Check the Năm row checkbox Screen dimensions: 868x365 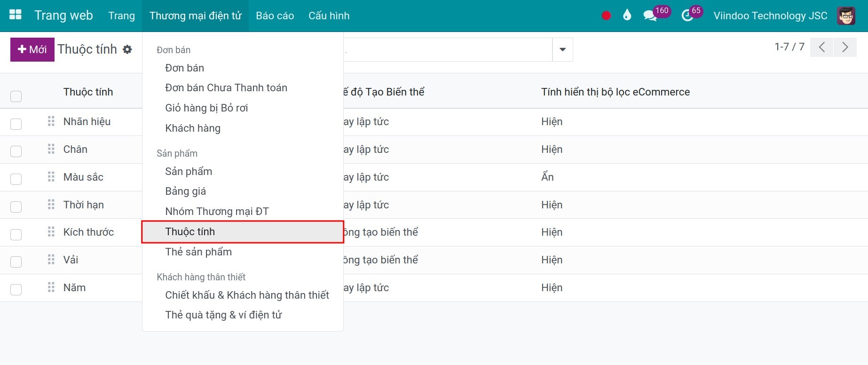[16, 290]
